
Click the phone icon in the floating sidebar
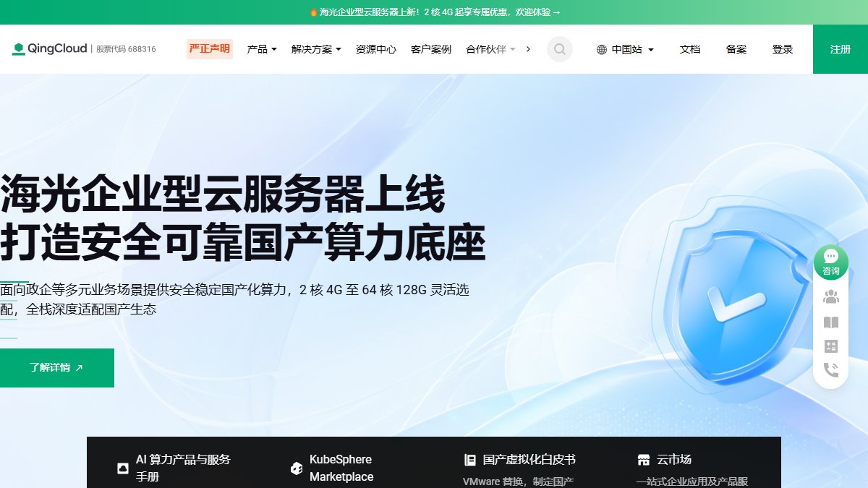[x=831, y=370]
